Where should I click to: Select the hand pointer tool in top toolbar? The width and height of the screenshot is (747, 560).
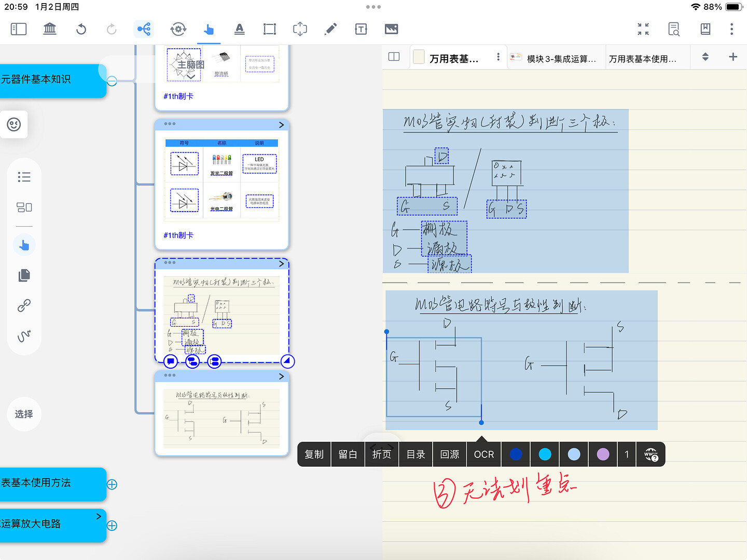click(209, 30)
